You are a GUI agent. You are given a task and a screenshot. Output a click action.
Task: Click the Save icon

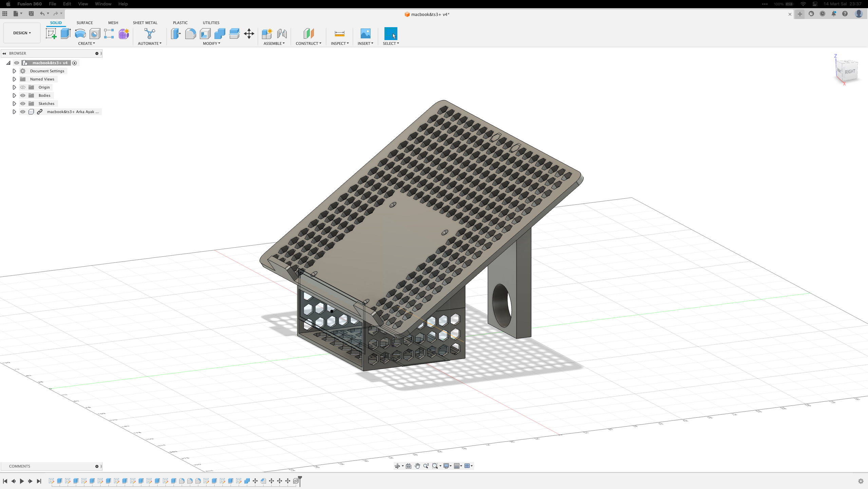point(31,14)
